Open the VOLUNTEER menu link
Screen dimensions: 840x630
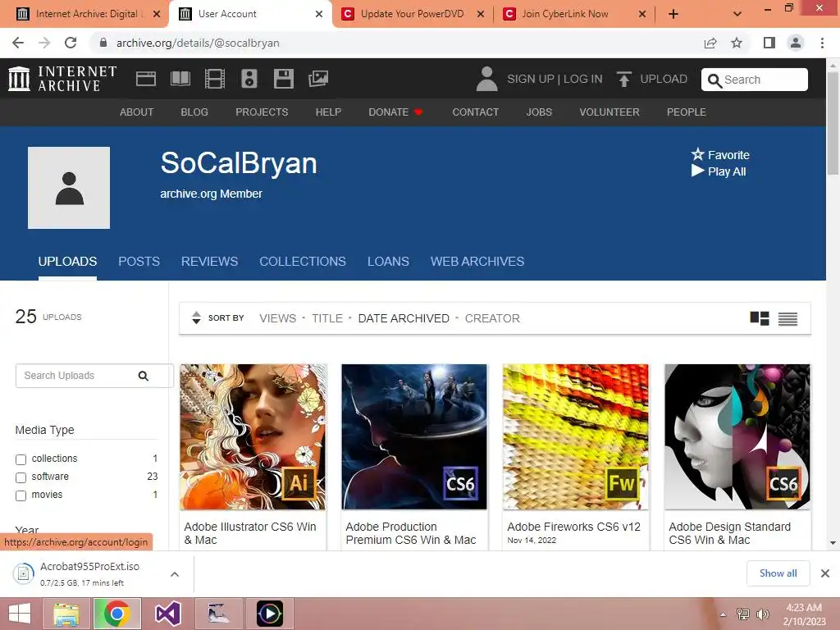click(x=609, y=112)
